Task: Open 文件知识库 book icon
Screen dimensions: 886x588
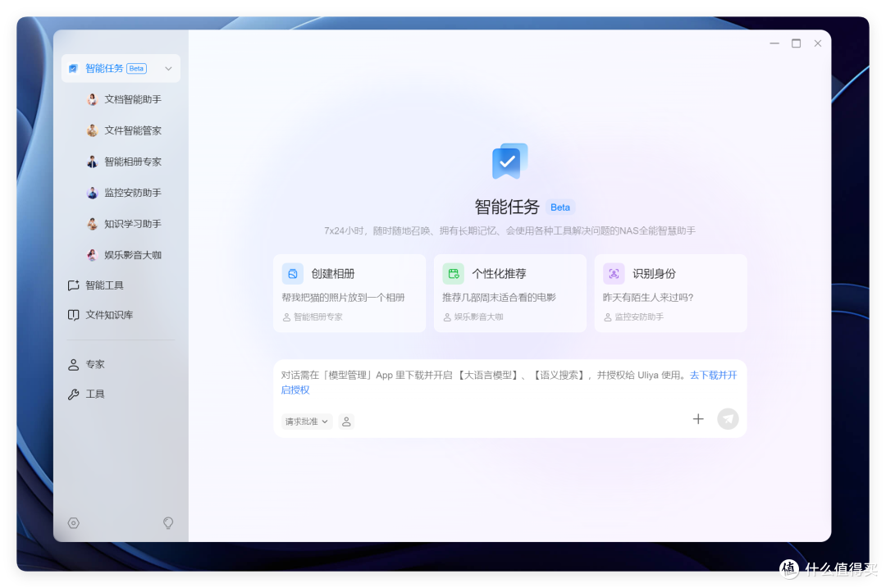Action: [74, 315]
